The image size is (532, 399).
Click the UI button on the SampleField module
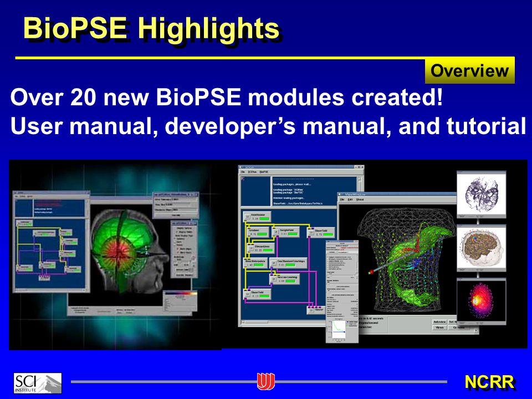pos(277,232)
